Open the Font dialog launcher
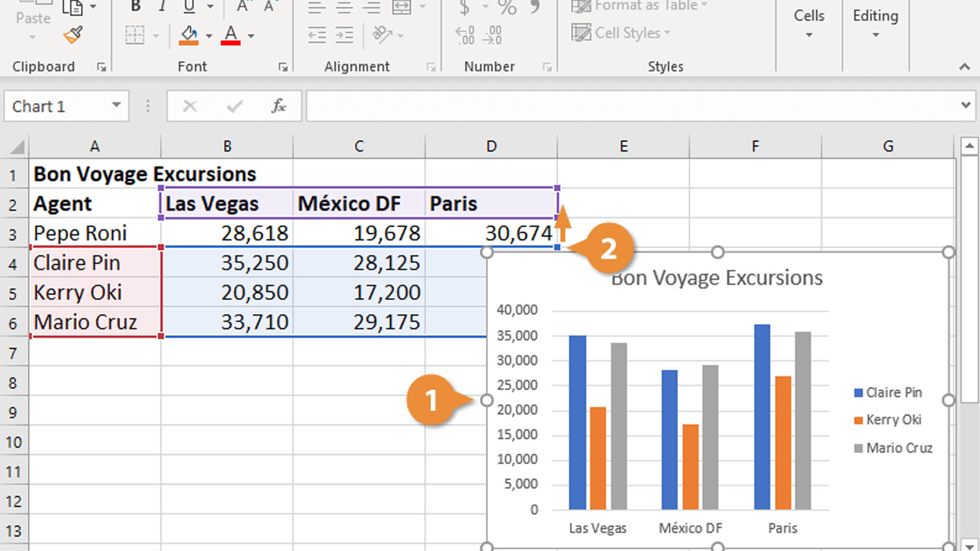 [x=283, y=67]
